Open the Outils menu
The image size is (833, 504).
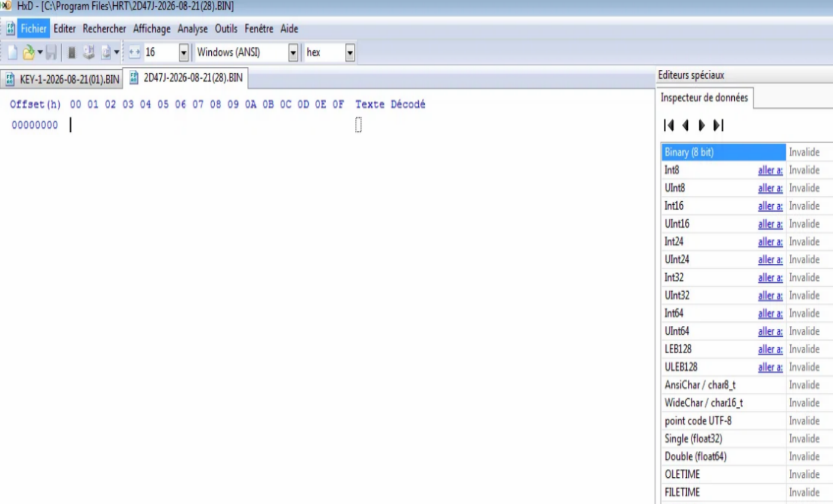point(226,28)
